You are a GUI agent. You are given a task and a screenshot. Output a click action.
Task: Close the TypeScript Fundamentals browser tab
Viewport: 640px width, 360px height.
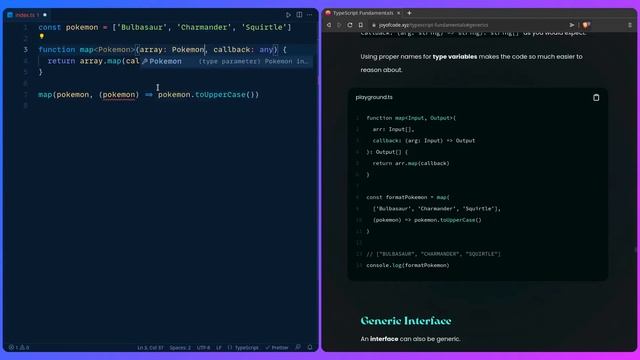pyautogui.click(x=398, y=13)
